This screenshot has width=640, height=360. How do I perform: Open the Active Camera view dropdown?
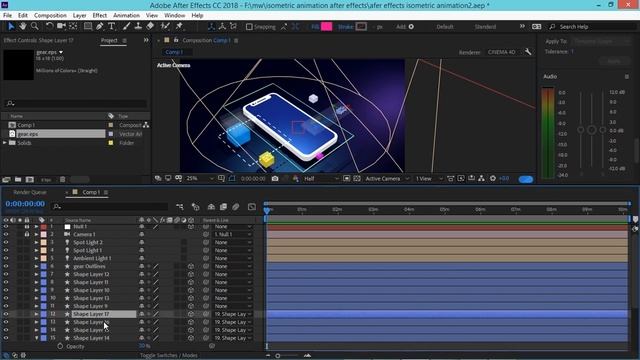[x=387, y=179]
